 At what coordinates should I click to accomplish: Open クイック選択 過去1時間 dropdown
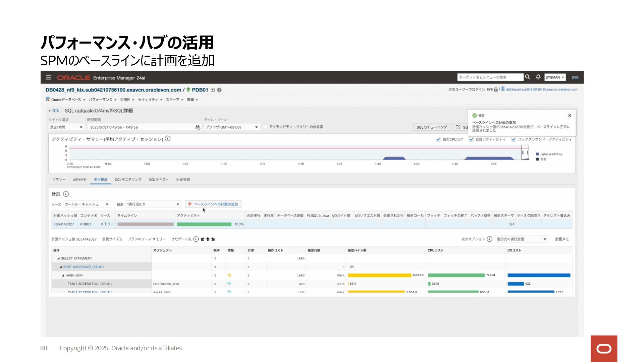66,127
